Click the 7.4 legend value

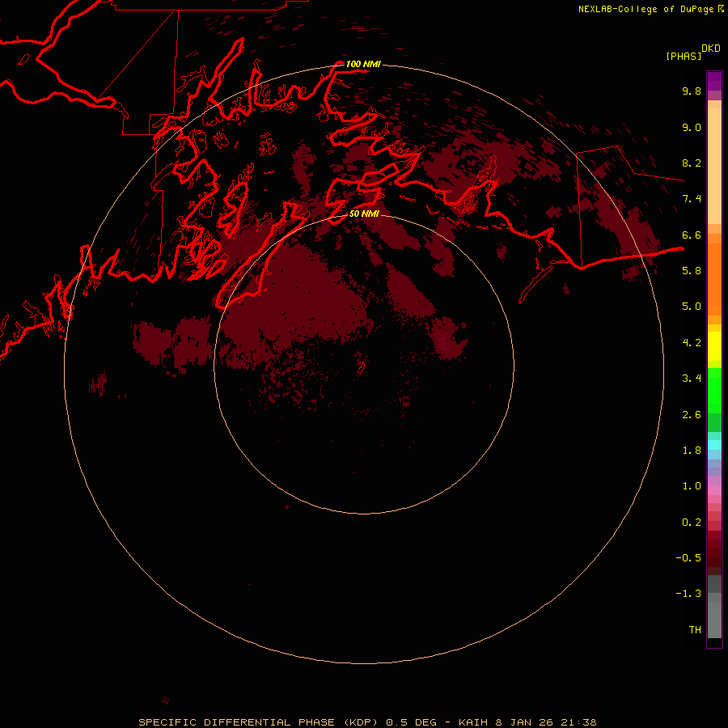click(x=692, y=199)
